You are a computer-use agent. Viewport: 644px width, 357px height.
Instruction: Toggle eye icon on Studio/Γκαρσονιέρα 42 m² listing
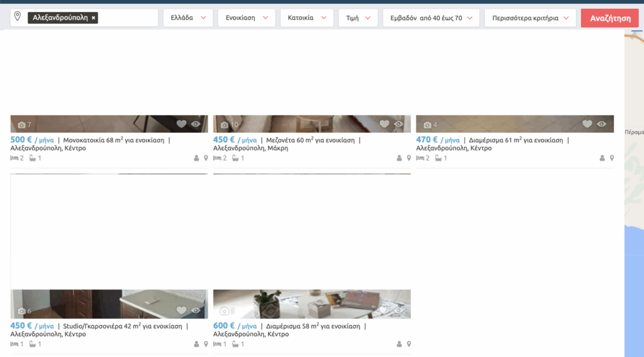point(196,310)
